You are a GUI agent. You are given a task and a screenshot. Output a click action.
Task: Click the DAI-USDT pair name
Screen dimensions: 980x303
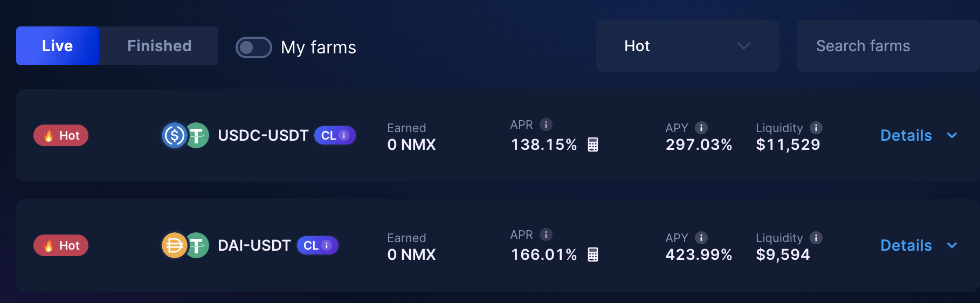(254, 245)
